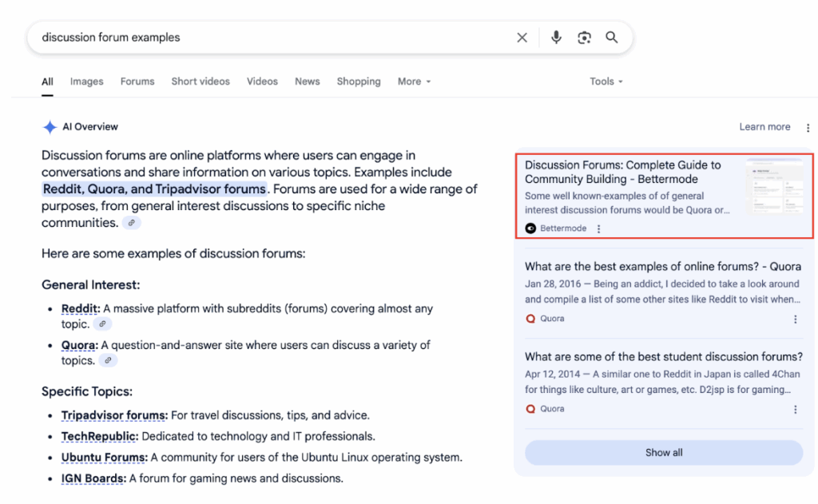Expand the More search filters dropdown
The width and height of the screenshot is (818, 504).
414,81
